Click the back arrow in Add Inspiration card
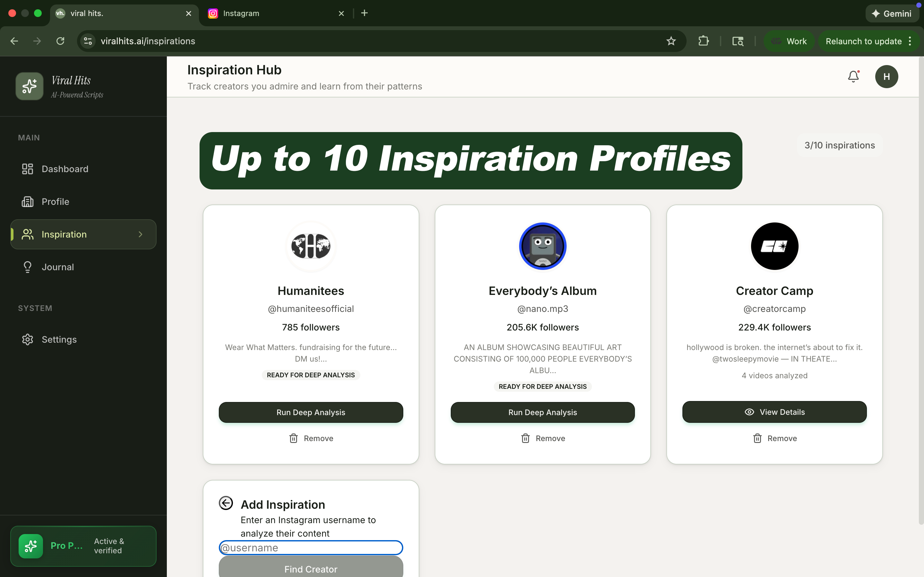This screenshot has height=577, width=924. click(x=226, y=503)
